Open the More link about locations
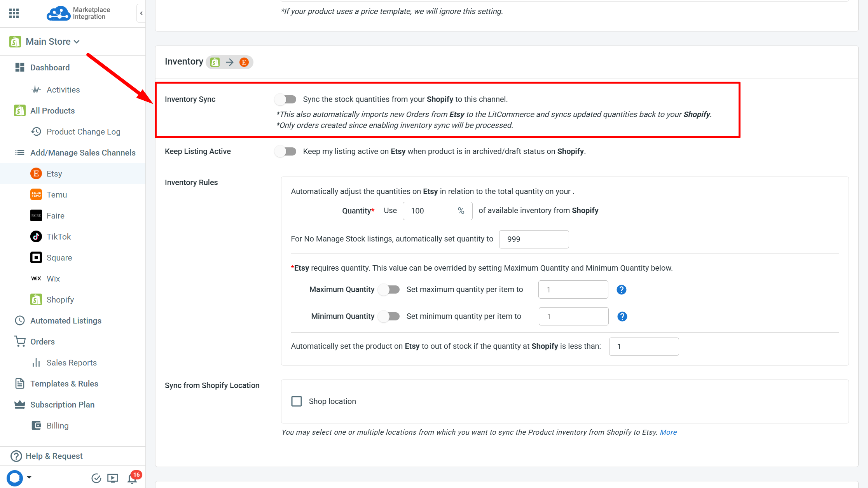 pos(668,432)
